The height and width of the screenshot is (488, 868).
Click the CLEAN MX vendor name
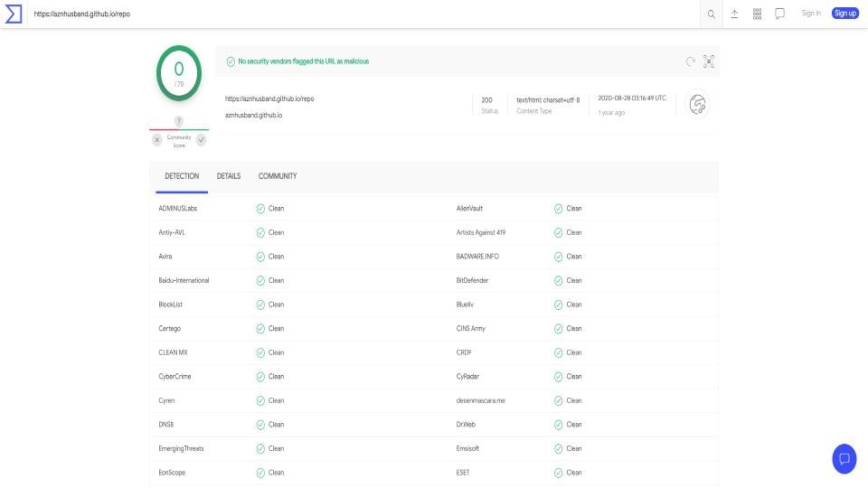click(173, 352)
